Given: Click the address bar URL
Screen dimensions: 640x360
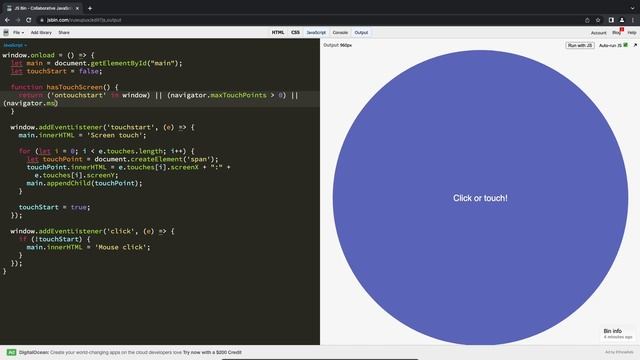Looking at the screenshot, I should 84,20.
